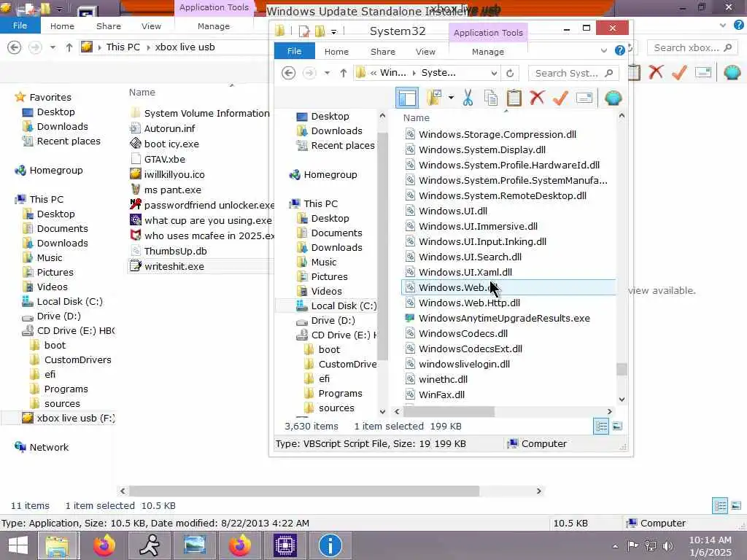The height and width of the screenshot is (560, 747).
Task: Switch System32 to details view button
Action: [601, 426]
